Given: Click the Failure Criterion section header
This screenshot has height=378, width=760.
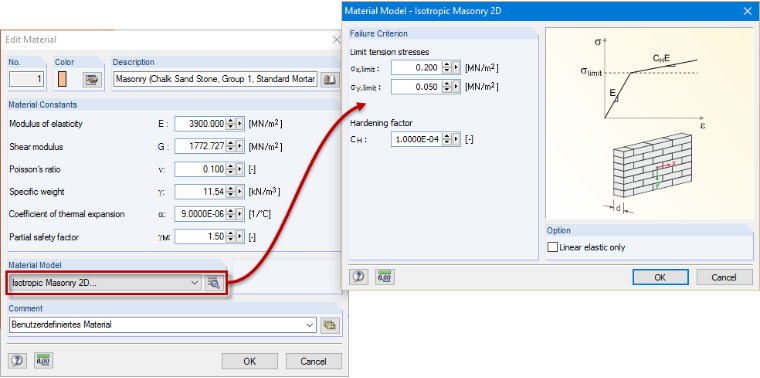Looking at the screenshot, I should [379, 34].
